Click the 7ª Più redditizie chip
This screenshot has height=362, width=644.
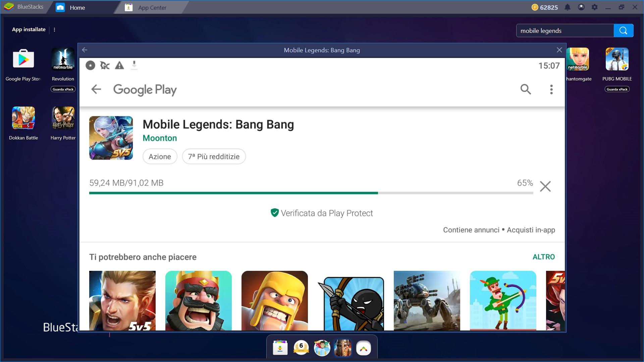click(x=214, y=157)
